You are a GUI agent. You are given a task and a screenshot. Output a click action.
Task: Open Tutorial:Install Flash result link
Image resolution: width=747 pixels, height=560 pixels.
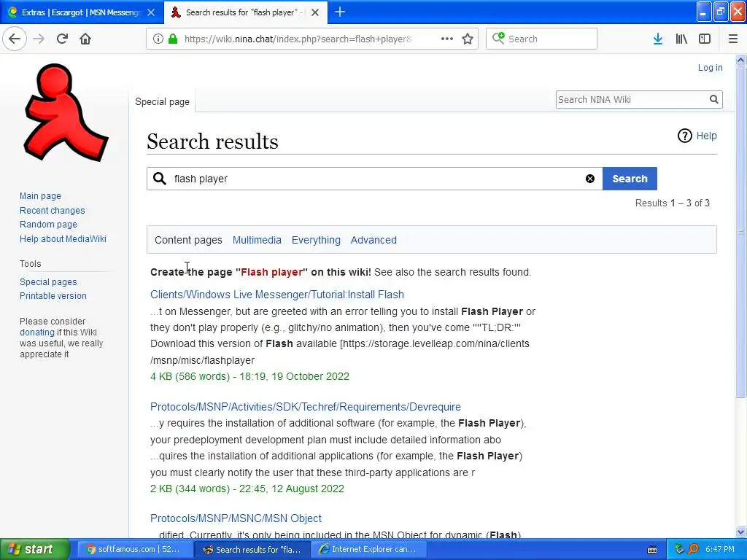(276, 295)
